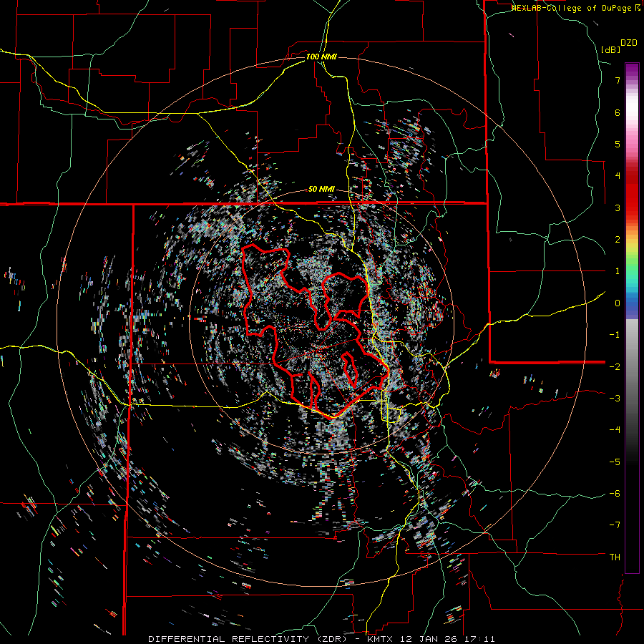Select the 3 value on color scale
The image size is (644, 644).
pyautogui.click(x=618, y=208)
